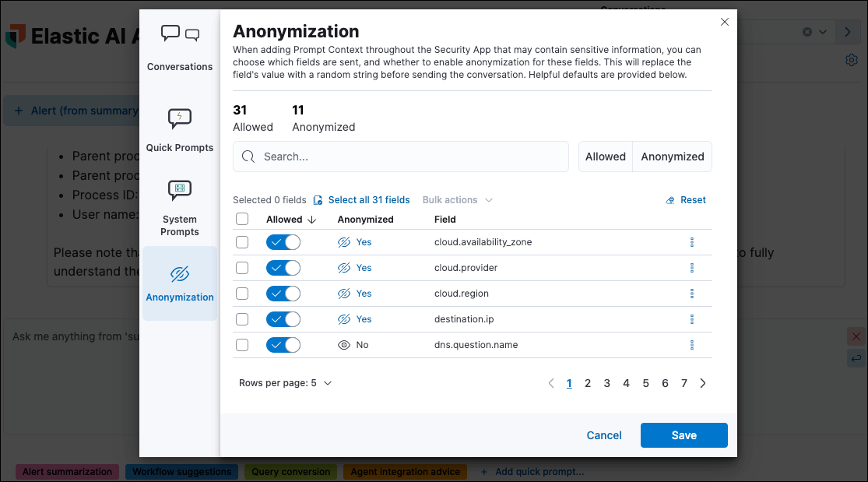The height and width of the screenshot is (482, 868).
Task: Disable the Allowed toggle for cloud.region
Action: 283,293
